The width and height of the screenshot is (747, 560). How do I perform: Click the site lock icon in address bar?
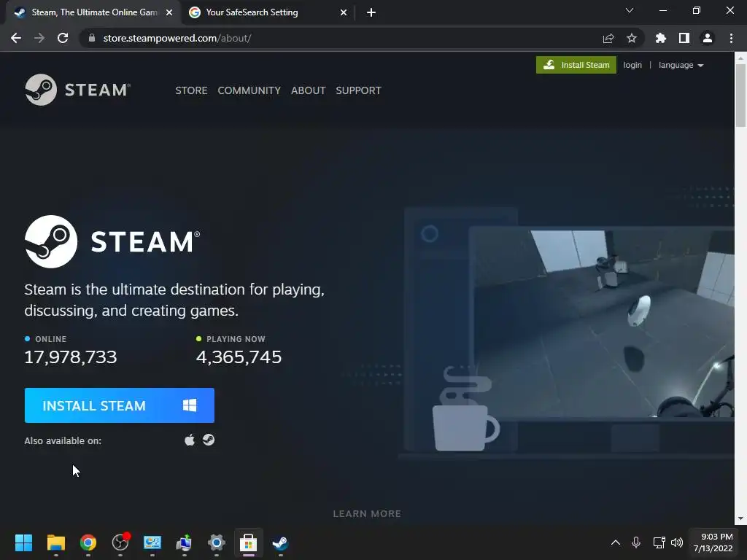point(92,38)
